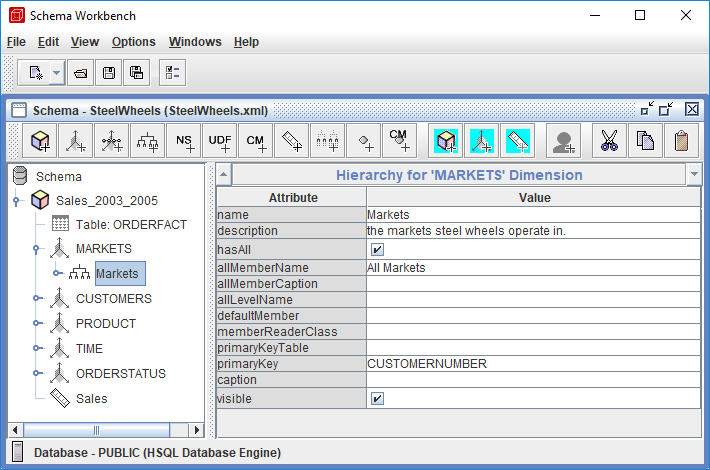Click the Open file folder icon

(x=81, y=72)
